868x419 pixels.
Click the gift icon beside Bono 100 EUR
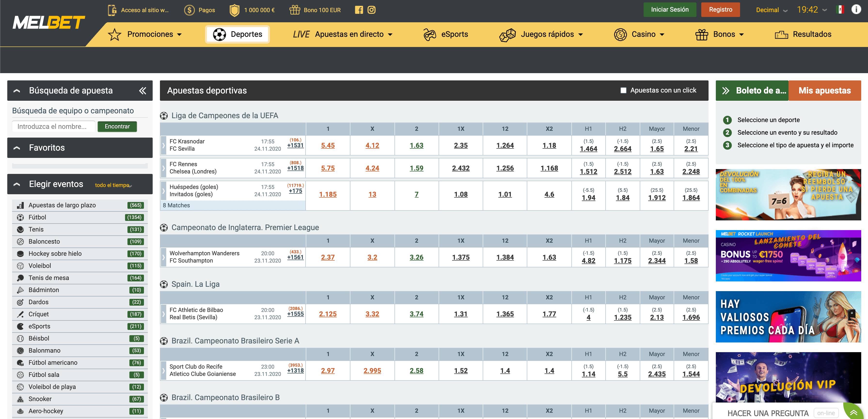click(x=295, y=10)
